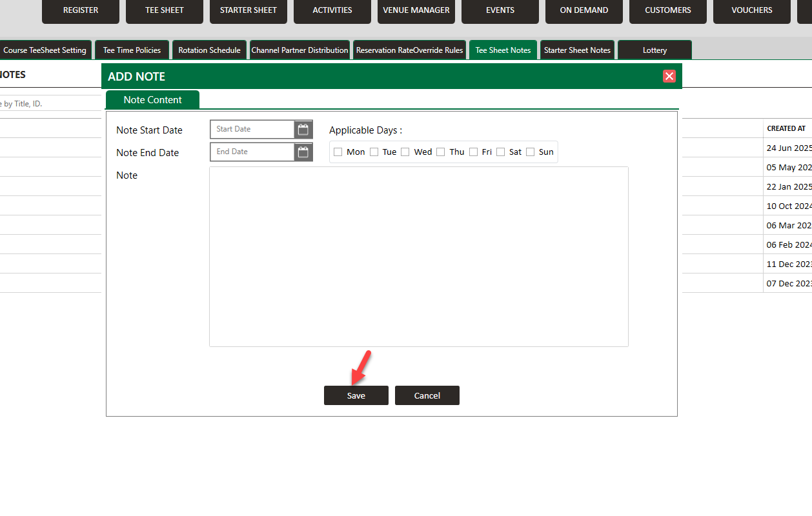Open the Note End Date calendar picker
Screen dimensions: 812x516
(x=303, y=152)
